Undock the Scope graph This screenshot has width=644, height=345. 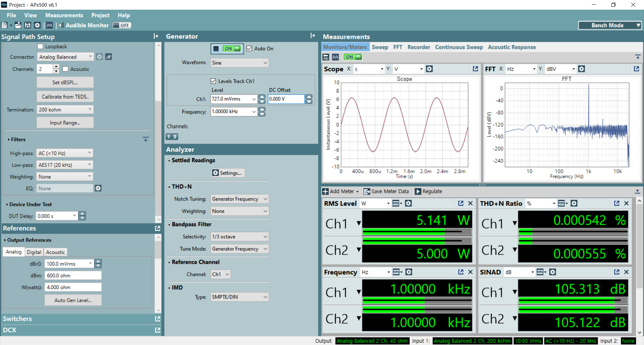click(x=475, y=69)
